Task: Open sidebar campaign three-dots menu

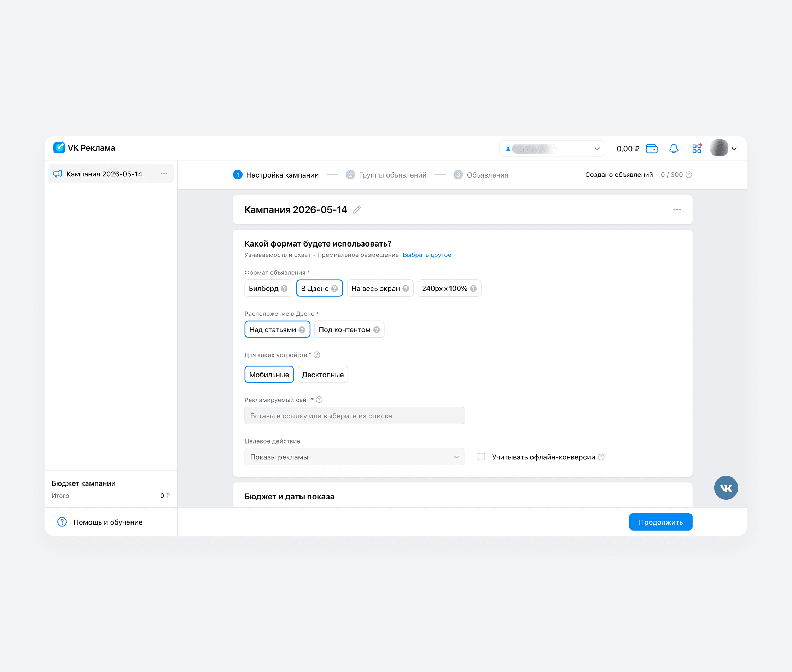Action: click(x=164, y=174)
